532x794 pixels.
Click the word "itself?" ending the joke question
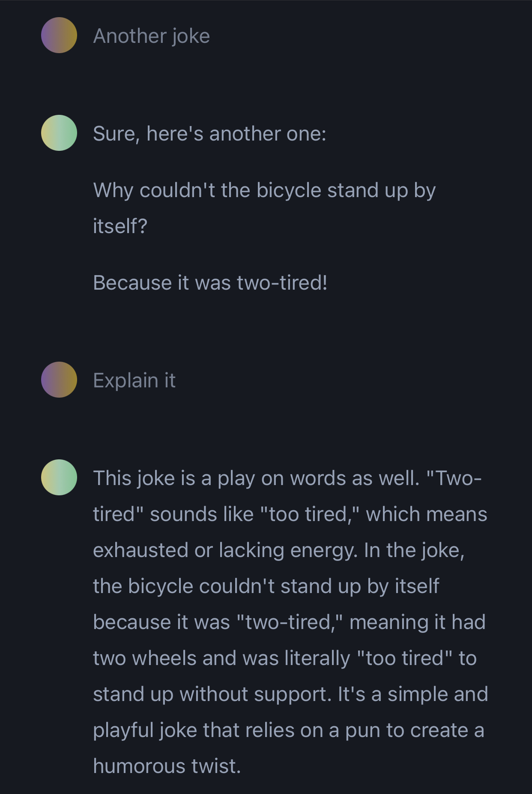pyautogui.click(x=120, y=226)
